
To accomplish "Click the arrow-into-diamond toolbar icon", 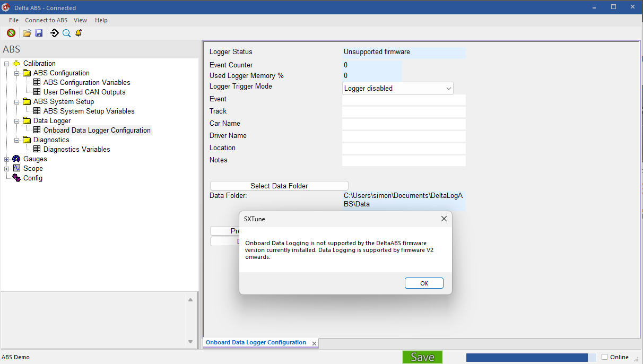I will tap(54, 33).
